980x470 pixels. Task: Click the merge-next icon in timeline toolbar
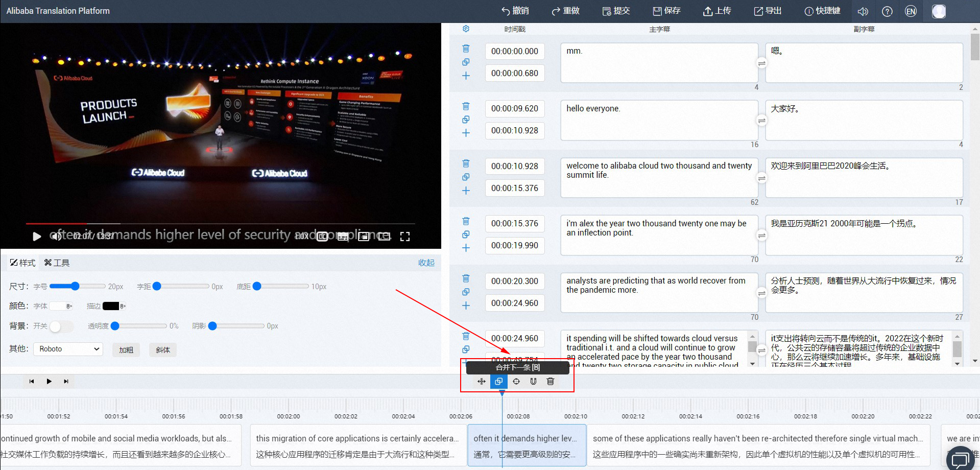click(499, 381)
